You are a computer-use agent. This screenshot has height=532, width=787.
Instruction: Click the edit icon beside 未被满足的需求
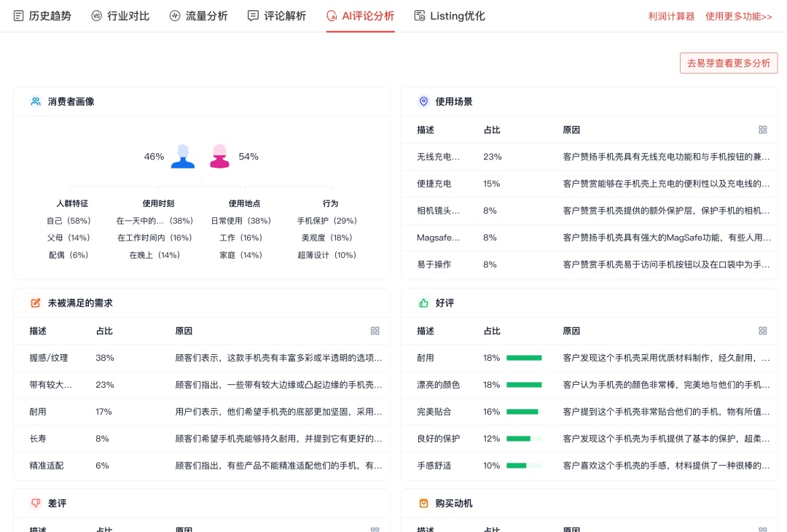point(36,302)
